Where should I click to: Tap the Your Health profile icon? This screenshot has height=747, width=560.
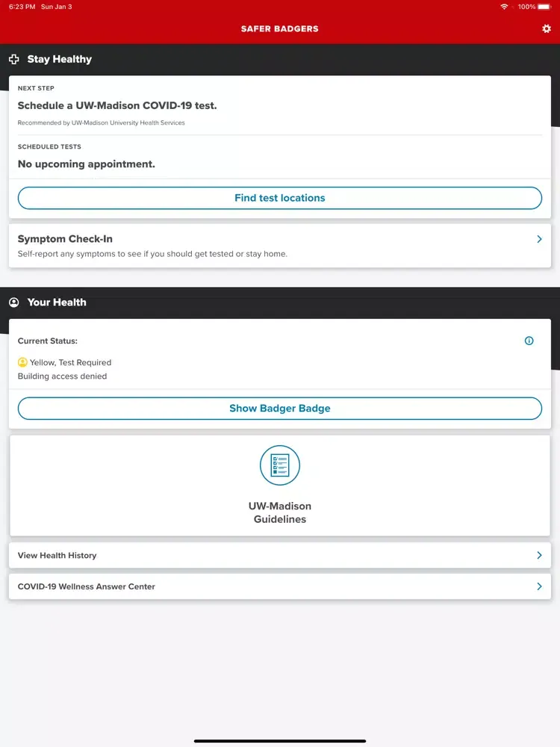click(13, 303)
